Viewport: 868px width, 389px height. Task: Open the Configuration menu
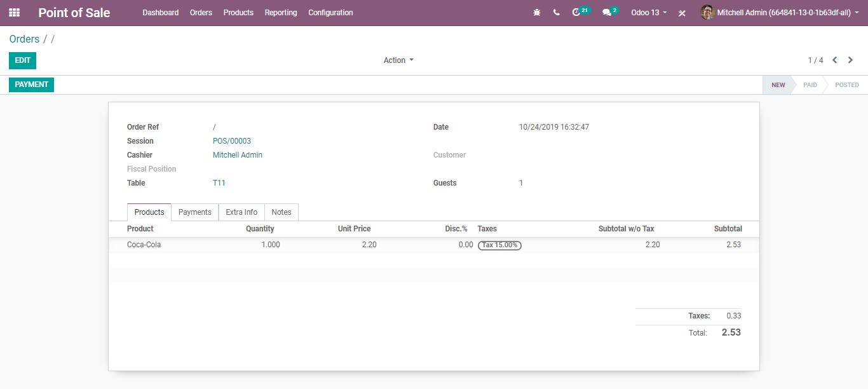coord(330,13)
